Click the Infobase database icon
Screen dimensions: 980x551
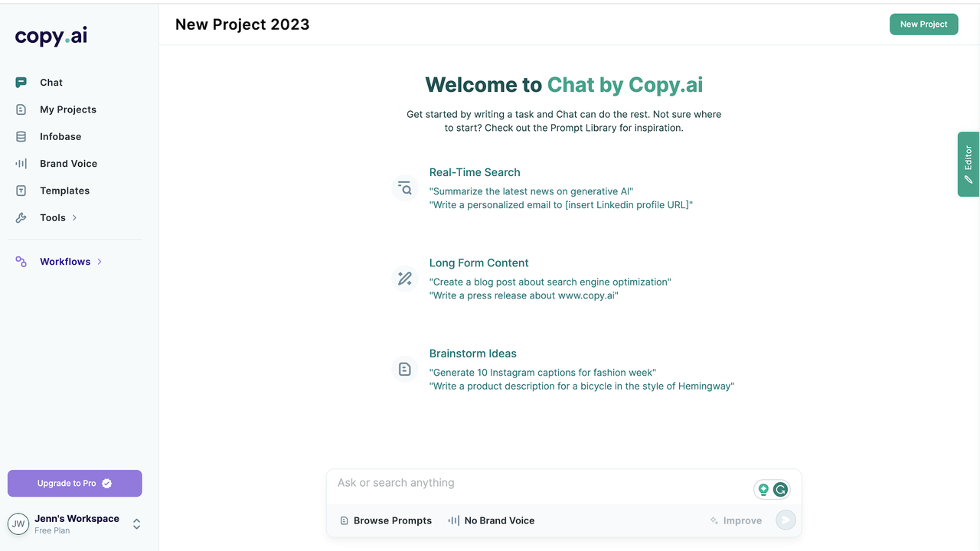point(21,137)
